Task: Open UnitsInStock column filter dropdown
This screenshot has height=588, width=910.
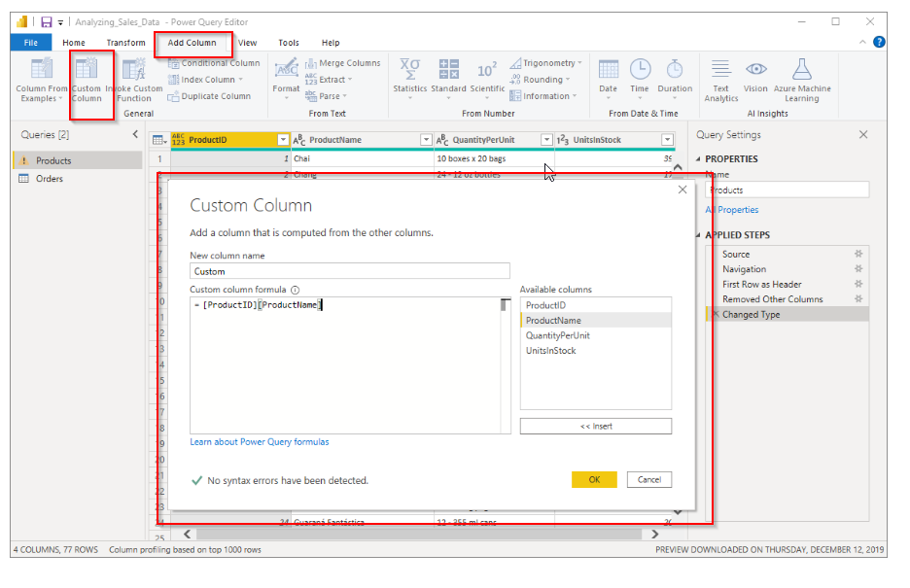Action: (667, 140)
